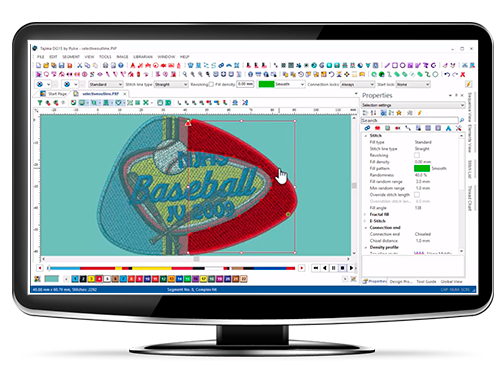Enable Revolving checkbox in Properties panel
The width and height of the screenshot is (500, 375).
417,155
